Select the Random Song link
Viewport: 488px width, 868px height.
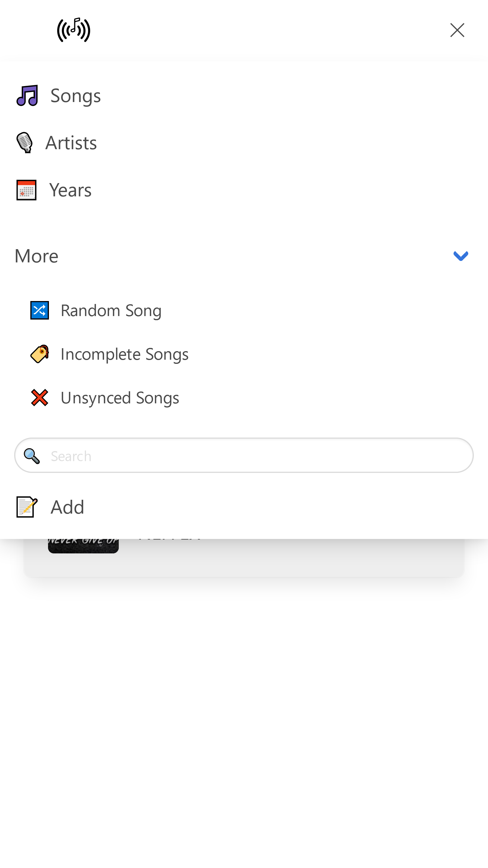pos(111,310)
